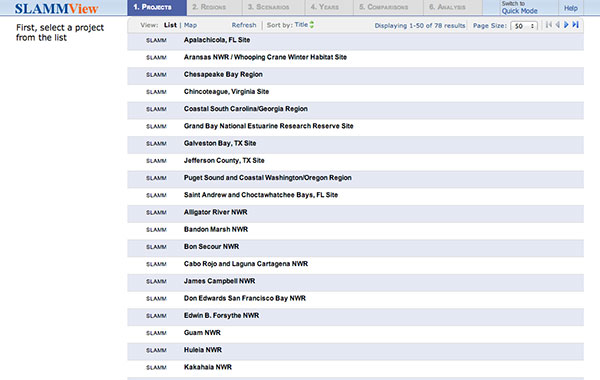Go to the 4. Years tab

pyautogui.click(x=329, y=8)
